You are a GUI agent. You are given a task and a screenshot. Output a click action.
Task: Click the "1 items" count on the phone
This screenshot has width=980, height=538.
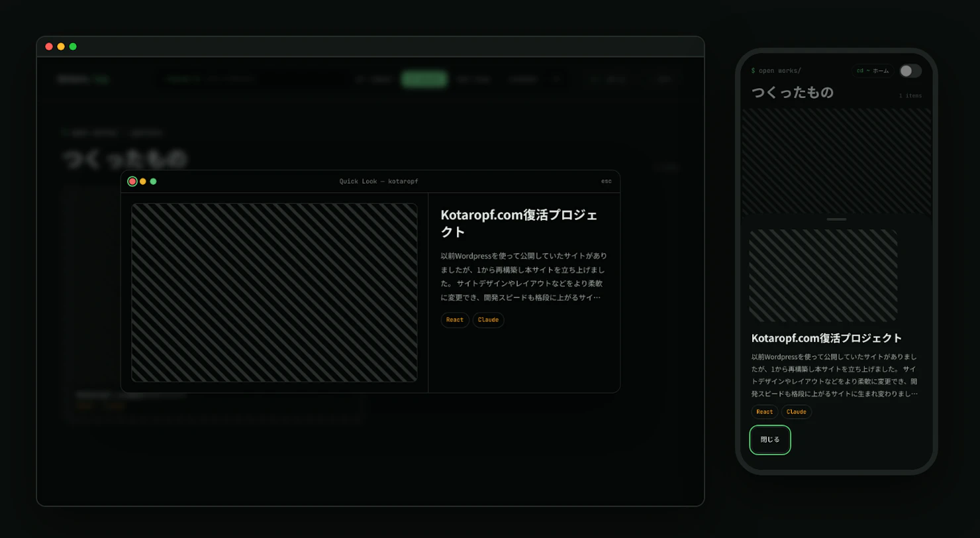pyautogui.click(x=910, y=96)
